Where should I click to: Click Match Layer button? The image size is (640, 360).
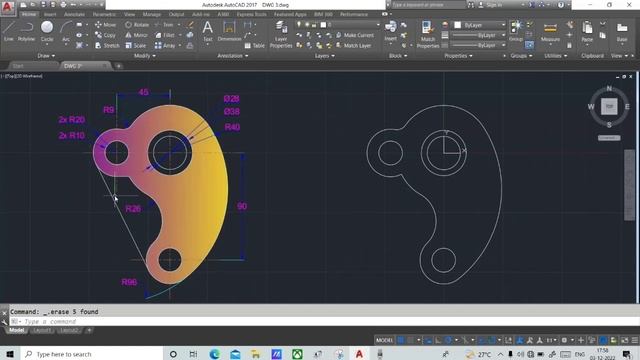(353, 46)
